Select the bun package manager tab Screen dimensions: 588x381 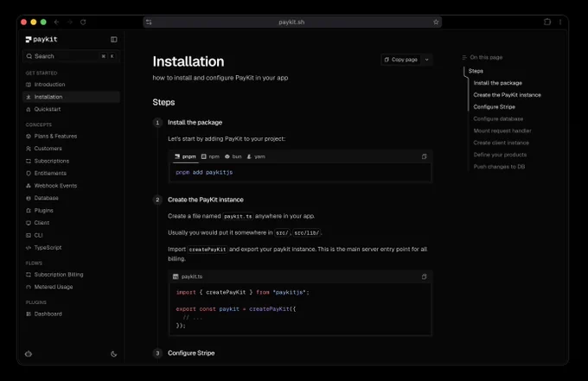click(233, 156)
